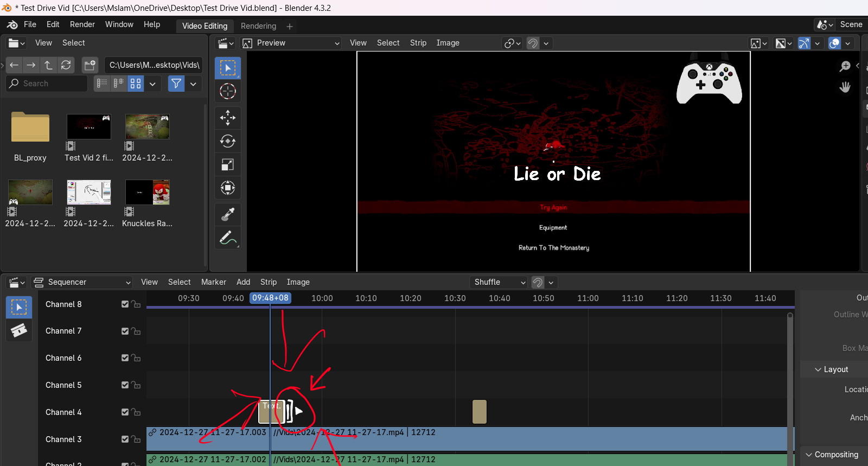This screenshot has height=466, width=868.
Task: Collapse the Layout panel
Action: (x=818, y=369)
